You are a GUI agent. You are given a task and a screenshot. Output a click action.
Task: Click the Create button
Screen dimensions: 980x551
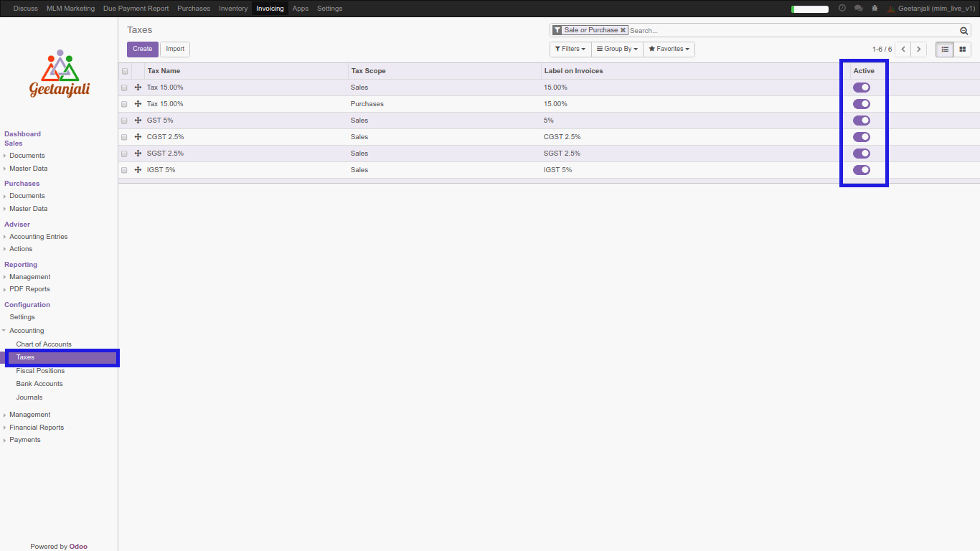coord(142,50)
